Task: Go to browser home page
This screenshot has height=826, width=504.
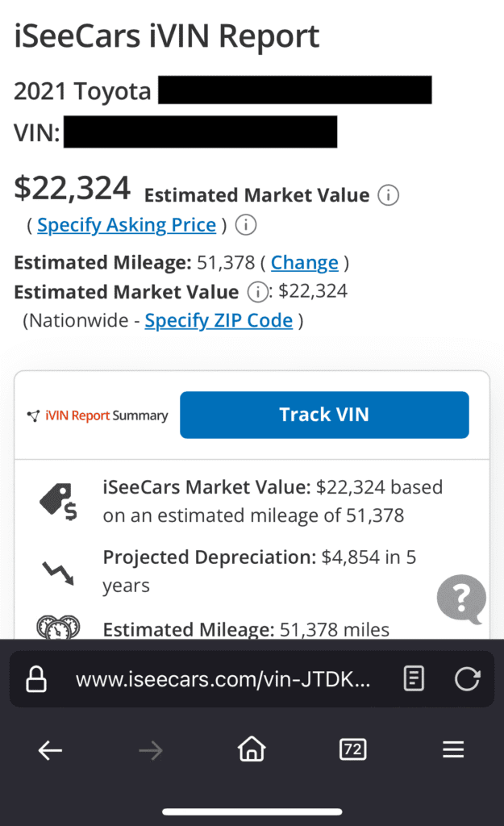Action: [x=252, y=749]
